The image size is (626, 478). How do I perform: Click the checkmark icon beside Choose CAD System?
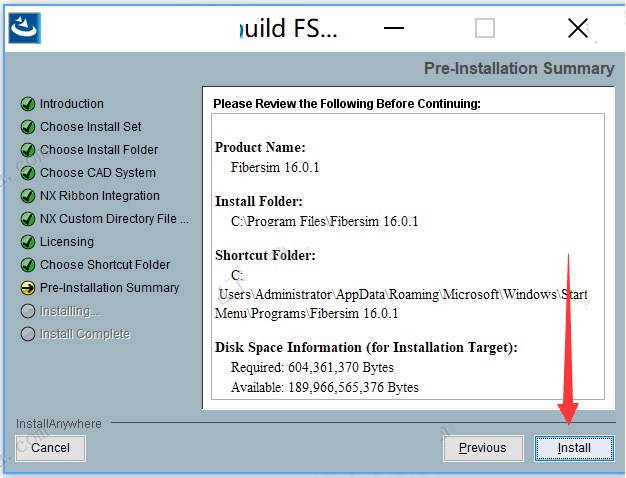click(x=28, y=173)
